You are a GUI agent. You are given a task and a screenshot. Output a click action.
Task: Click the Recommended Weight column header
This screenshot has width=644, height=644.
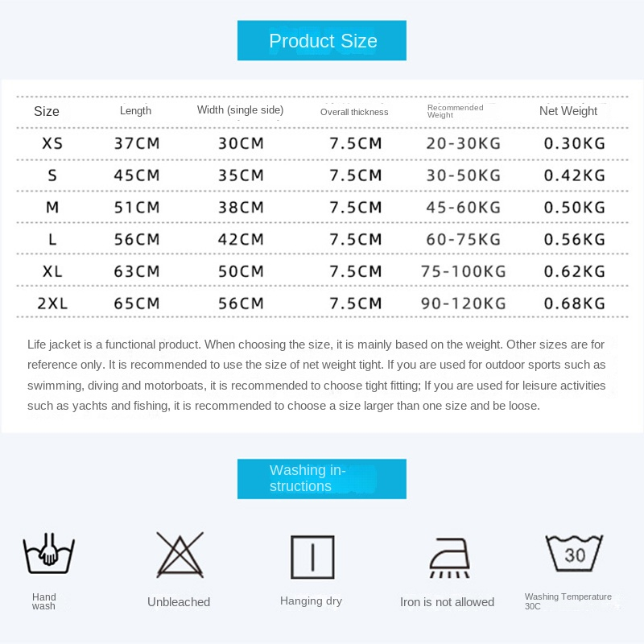pos(455,111)
